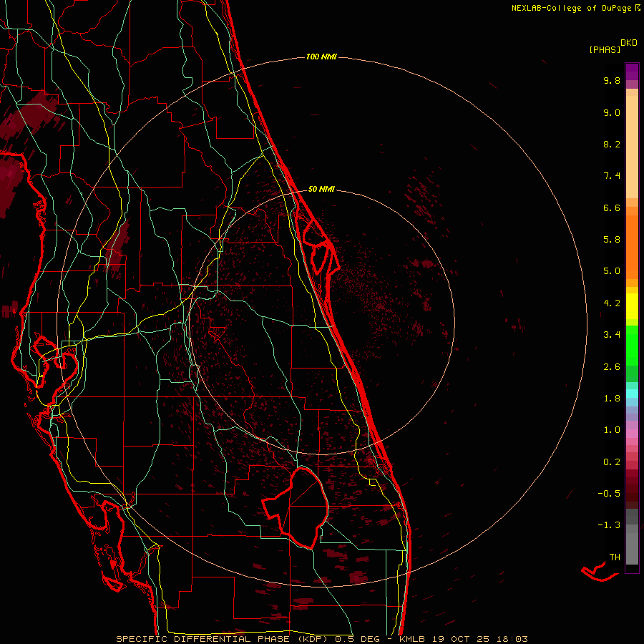Click the purple top segment of the color bar
This screenshot has width=644, height=644.
[632, 72]
